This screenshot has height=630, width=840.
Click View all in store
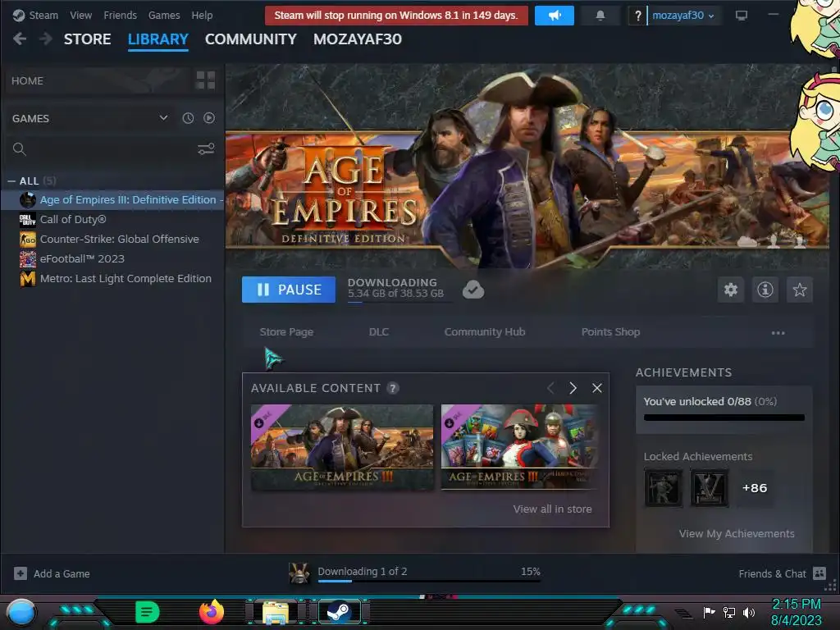(x=552, y=509)
